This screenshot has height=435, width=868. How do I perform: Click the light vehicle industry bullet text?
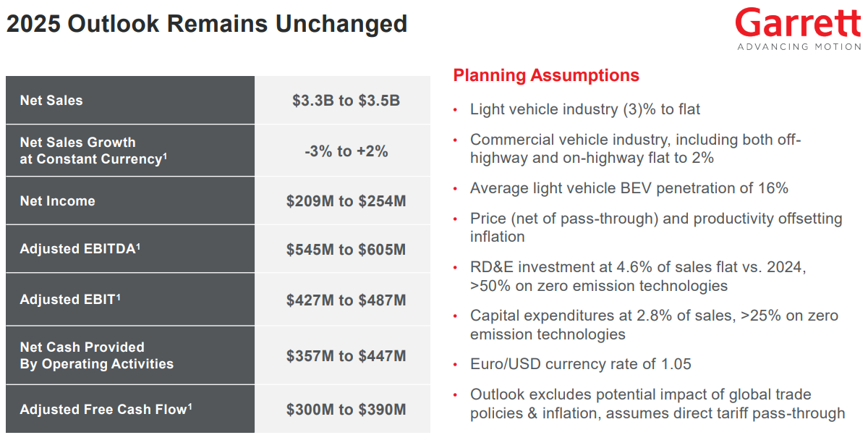(x=584, y=109)
